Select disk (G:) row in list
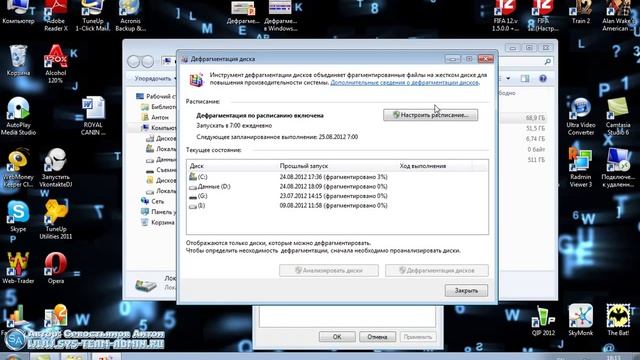This screenshot has width=640, height=360. (x=337, y=196)
